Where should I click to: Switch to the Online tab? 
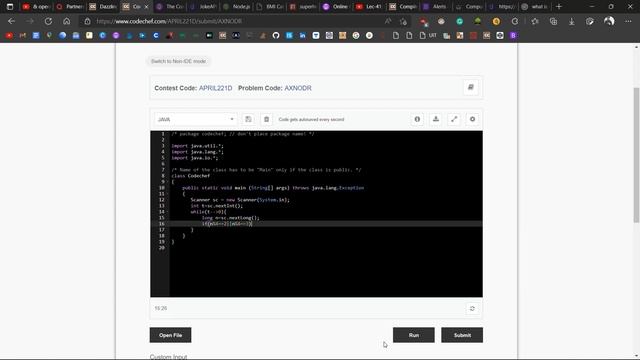[x=337, y=7]
